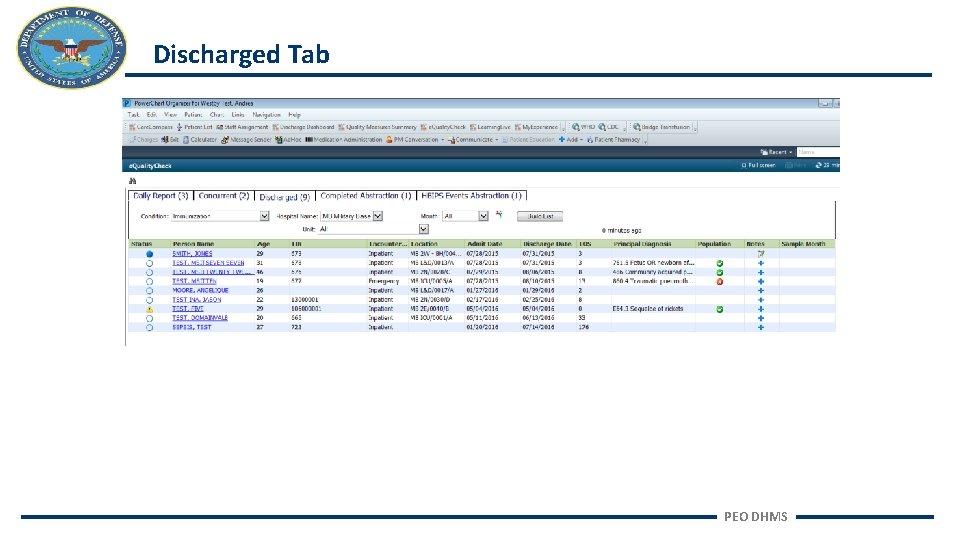
Task: Open the AdHoc charting tool
Action: pyautogui.click(x=288, y=140)
